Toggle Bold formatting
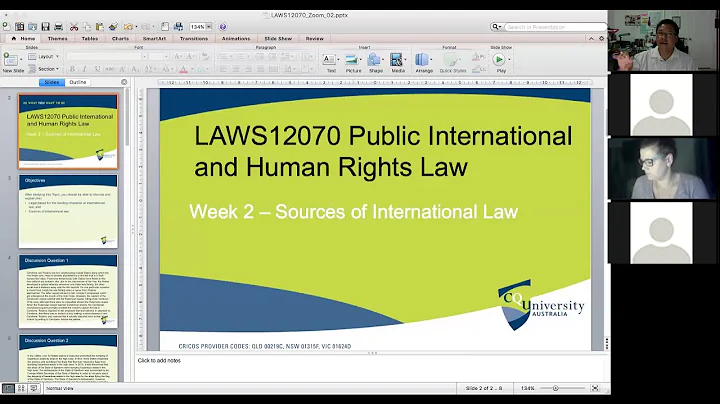720x404 pixels. click(72, 69)
